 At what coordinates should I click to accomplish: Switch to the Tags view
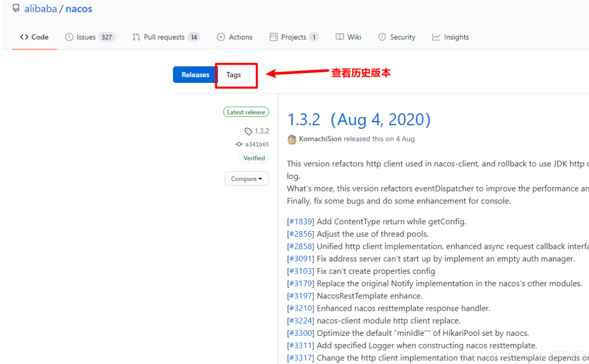point(234,75)
